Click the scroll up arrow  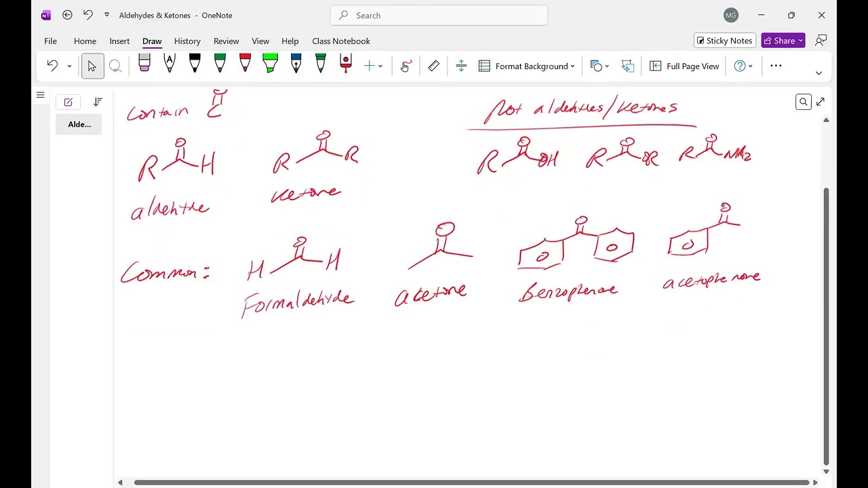click(826, 120)
